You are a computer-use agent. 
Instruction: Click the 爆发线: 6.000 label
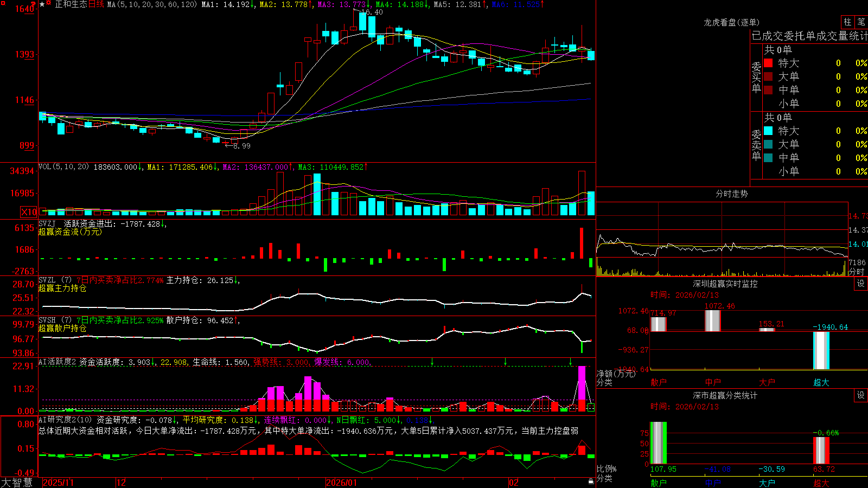pos(342,362)
